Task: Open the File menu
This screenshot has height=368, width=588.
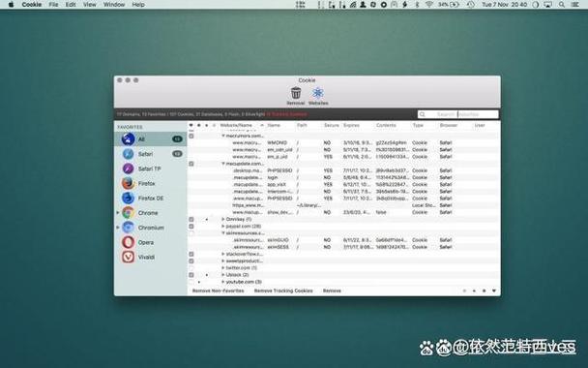Action: (x=53, y=5)
